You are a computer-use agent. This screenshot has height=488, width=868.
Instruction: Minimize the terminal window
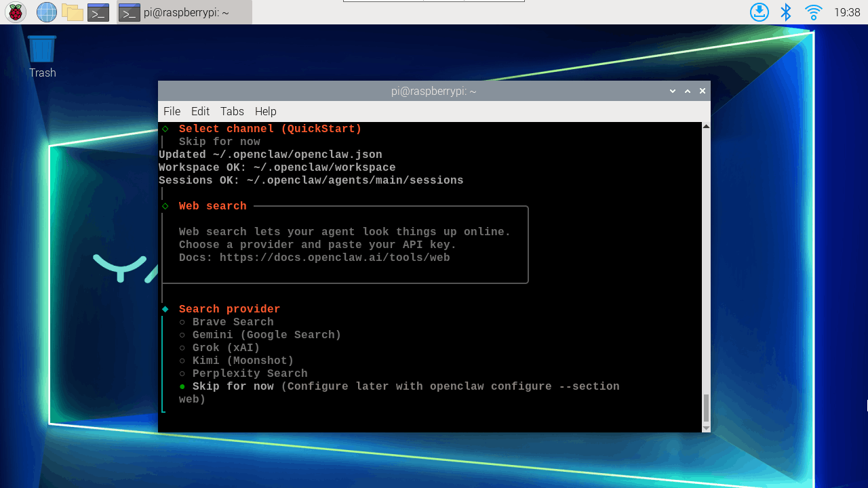[673, 91]
